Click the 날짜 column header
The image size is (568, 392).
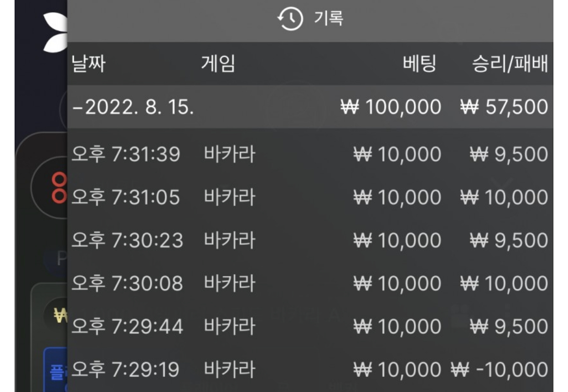tap(88, 64)
